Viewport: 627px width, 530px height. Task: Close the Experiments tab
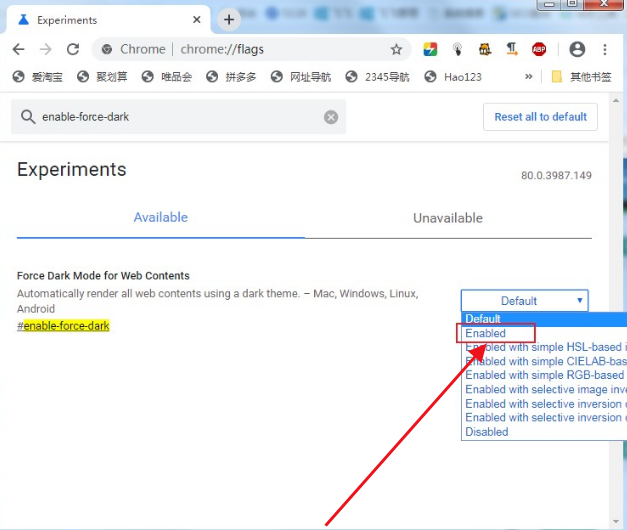pyautogui.click(x=196, y=20)
